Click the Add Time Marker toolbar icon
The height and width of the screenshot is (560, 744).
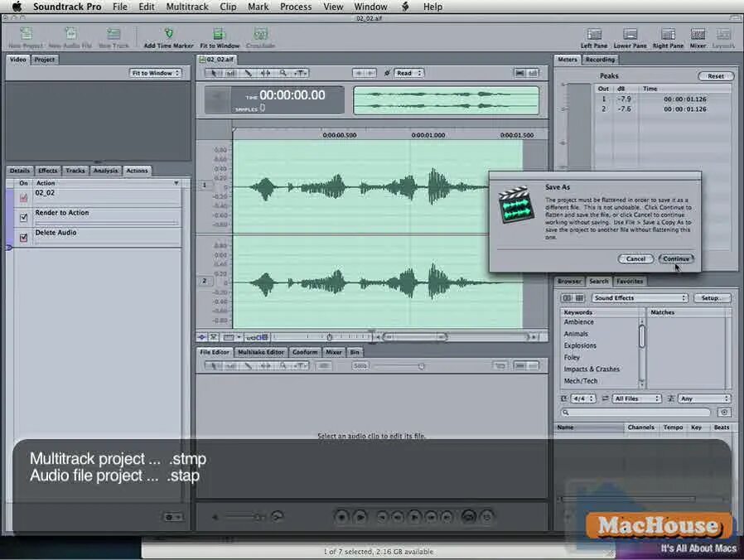[168, 34]
